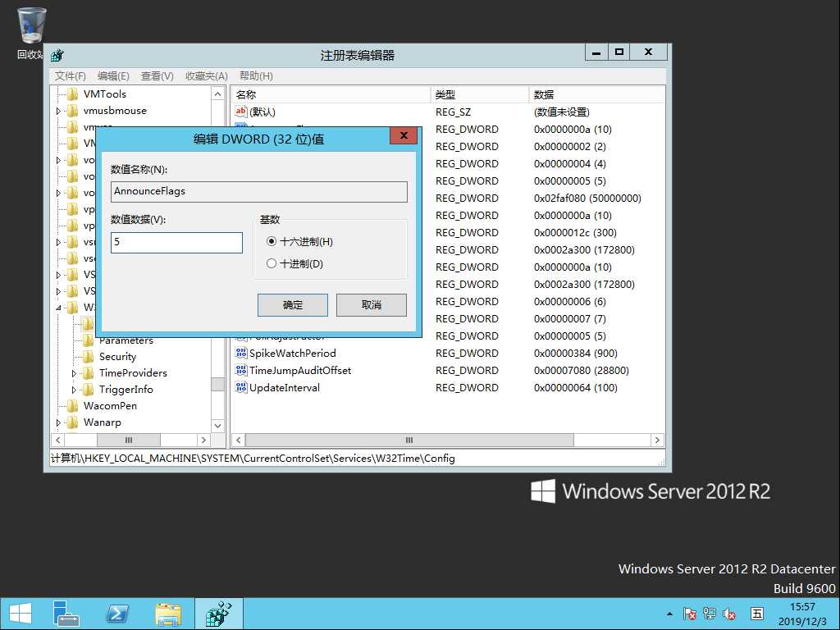This screenshot has height=630, width=840.
Task: Click data value 0x00000384 (900)
Action: click(x=575, y=353)
